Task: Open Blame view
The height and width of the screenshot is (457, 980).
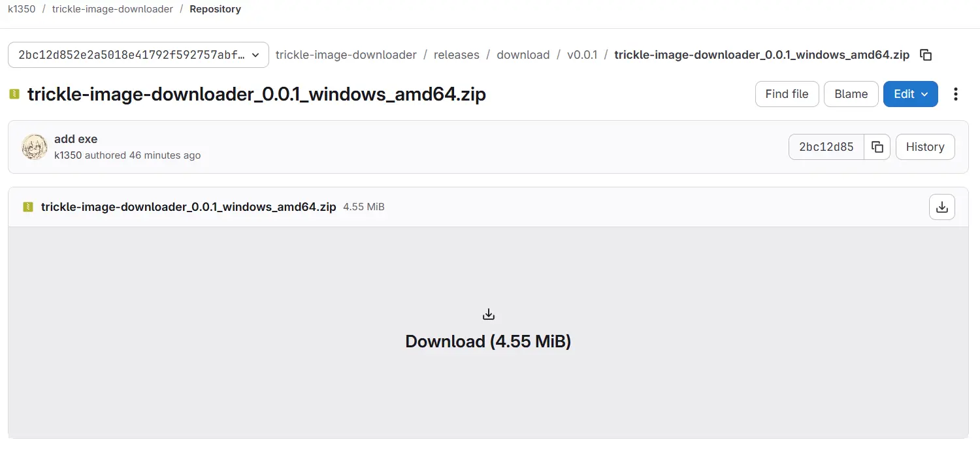Action: click(851, 94)
